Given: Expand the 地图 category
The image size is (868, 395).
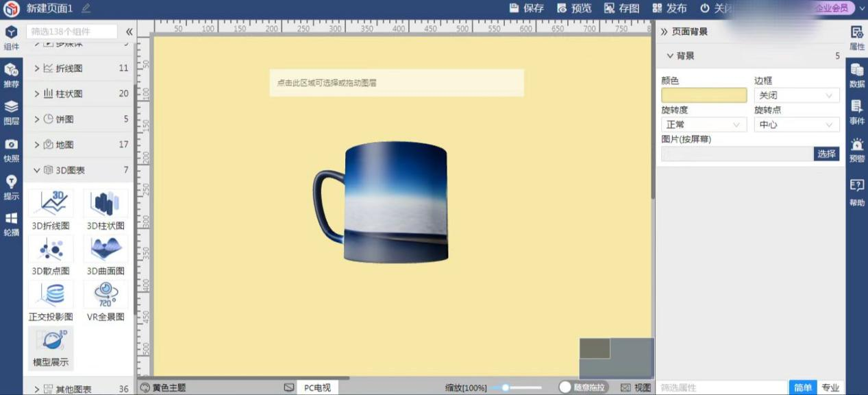Looking at the screenshot, I should [x=81, y=145].
